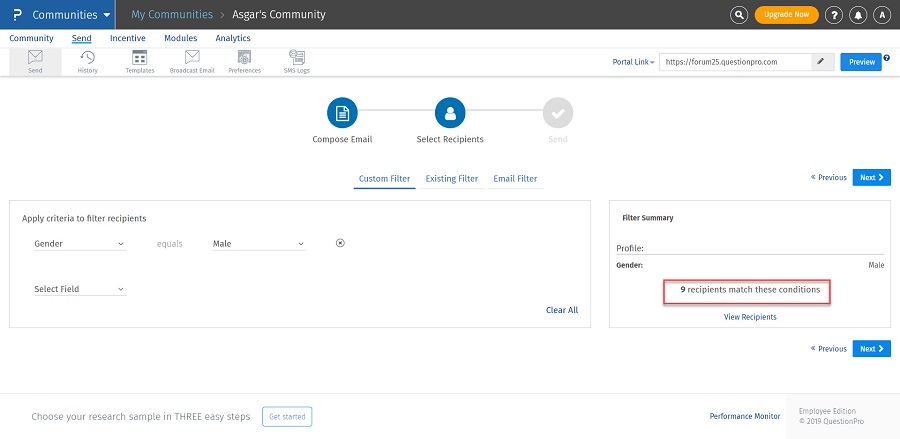Click the Upgrade Now button
Image resolution: width=900 pixels, height=439 pixels.
coord(786,15)
